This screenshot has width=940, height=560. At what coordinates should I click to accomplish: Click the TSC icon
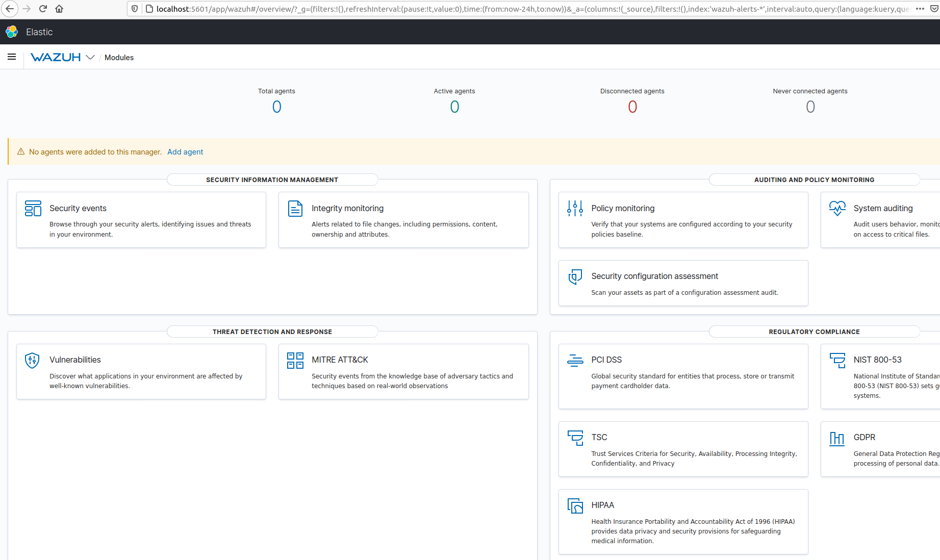point(575,438)
